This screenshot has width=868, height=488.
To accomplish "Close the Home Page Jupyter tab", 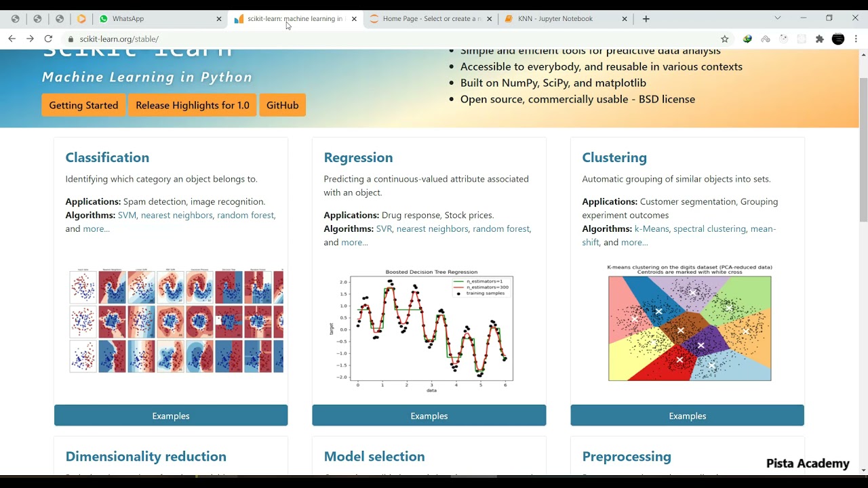I will pyautogui.click(x=490, y=19).
